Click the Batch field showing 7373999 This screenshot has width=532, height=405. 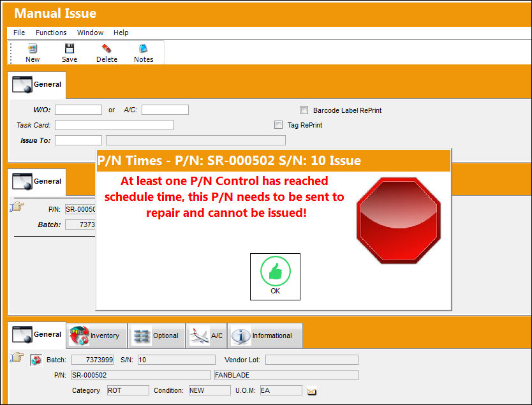click(92, 360)
